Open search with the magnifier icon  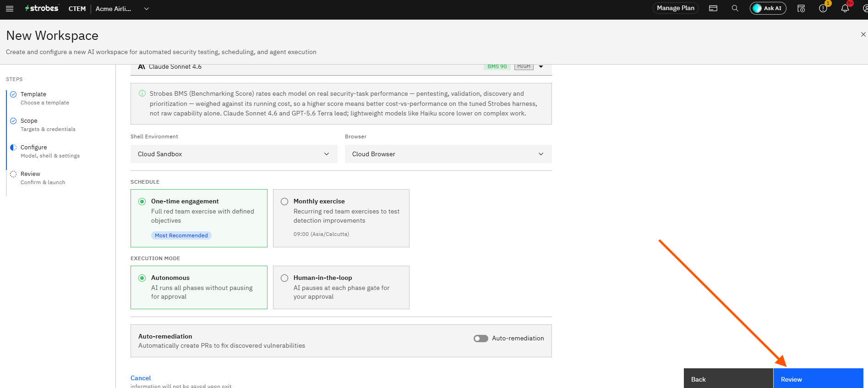click(735, 8)
